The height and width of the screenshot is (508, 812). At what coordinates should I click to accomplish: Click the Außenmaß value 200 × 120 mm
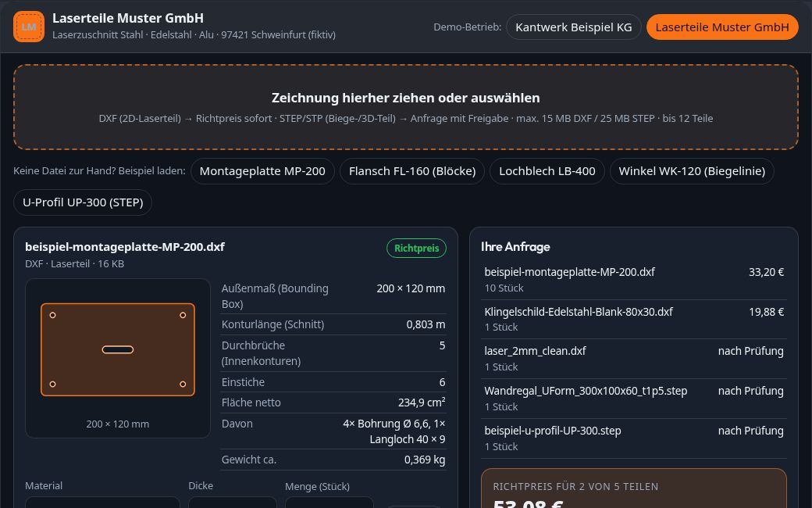411,288
